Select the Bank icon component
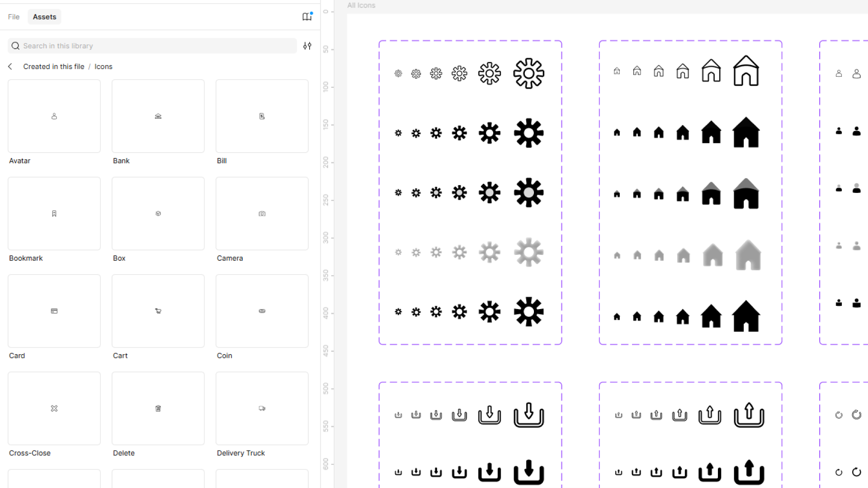Viewport: 868px width, 488px height. coord(158,116)
